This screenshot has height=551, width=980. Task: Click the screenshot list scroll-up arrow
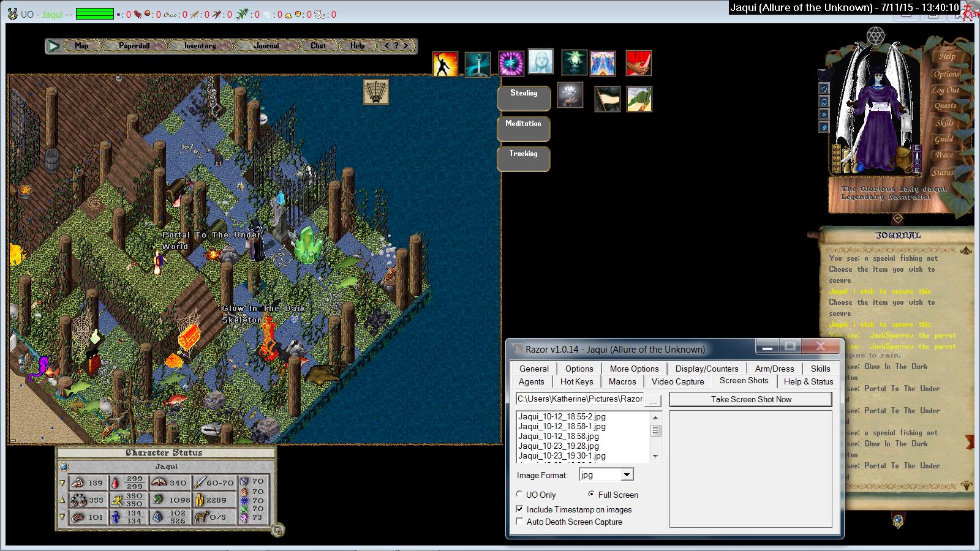click(655, 418)
